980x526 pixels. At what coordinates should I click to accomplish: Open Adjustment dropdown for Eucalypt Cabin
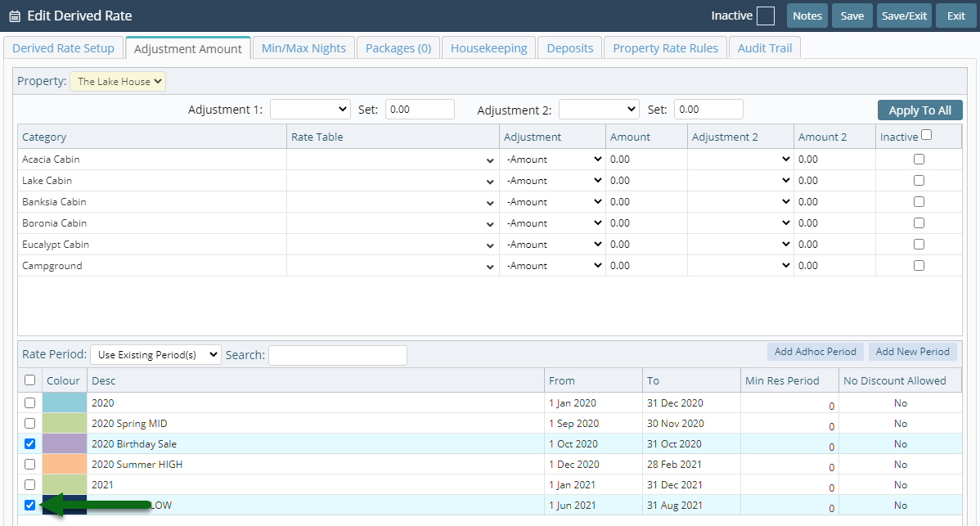click(x=552, y=245)
